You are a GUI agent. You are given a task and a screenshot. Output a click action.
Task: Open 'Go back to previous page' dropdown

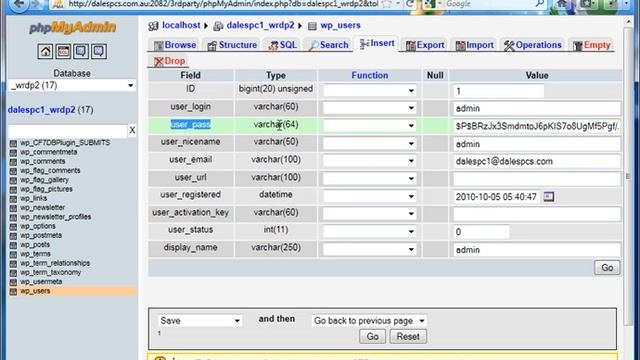coord(369,321)
